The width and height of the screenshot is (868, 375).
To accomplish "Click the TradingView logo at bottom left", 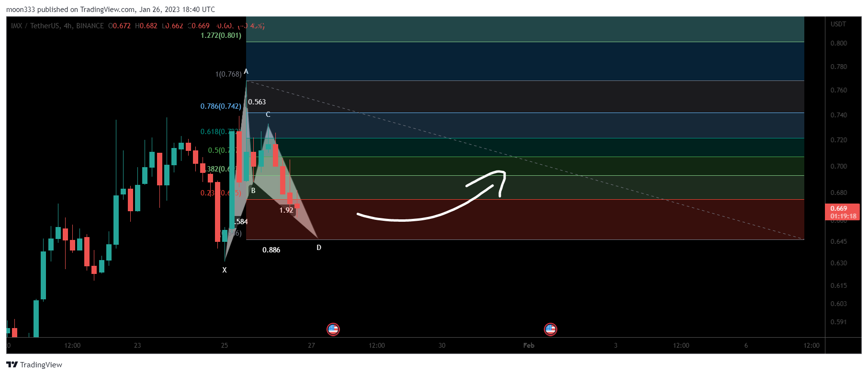I will coord(34,364).
